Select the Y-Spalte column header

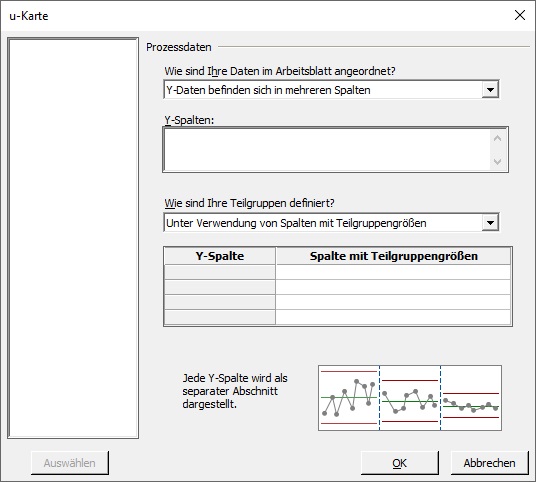pos(220,256)
